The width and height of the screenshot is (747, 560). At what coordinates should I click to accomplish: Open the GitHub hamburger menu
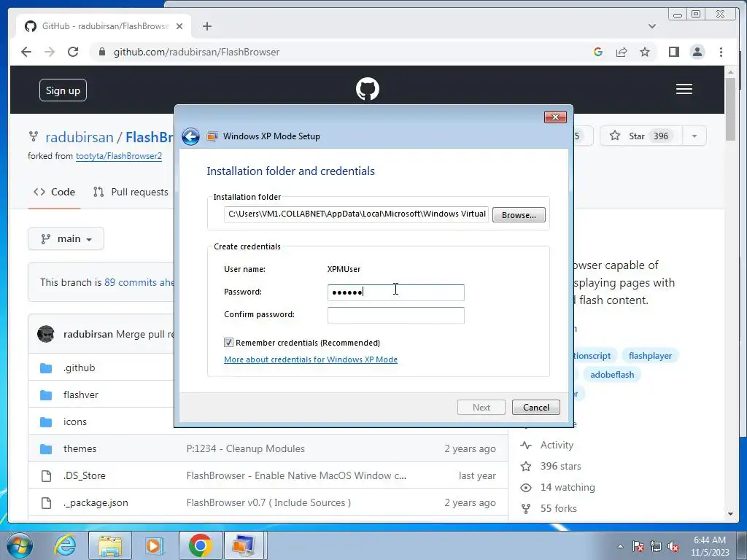click(684, 89)
